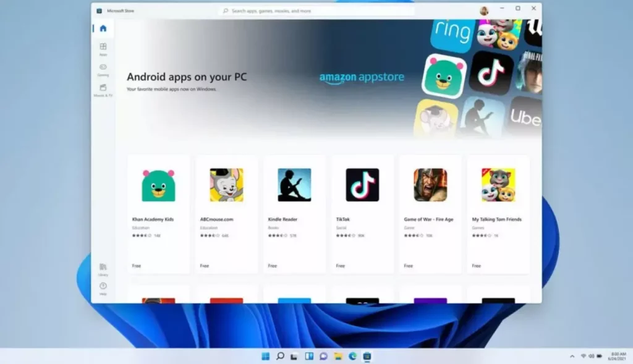Open the Gaming section icon
Image resolution: width=633 pixels, height=364 pixels.
coord(103,69)
